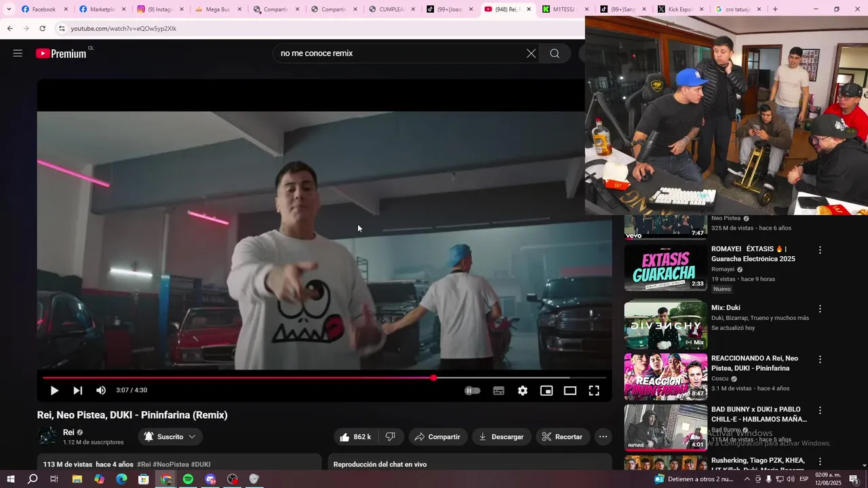Open site information icon in address bar
This screenshot has height=488, width=868.
(x=62, y=28)
